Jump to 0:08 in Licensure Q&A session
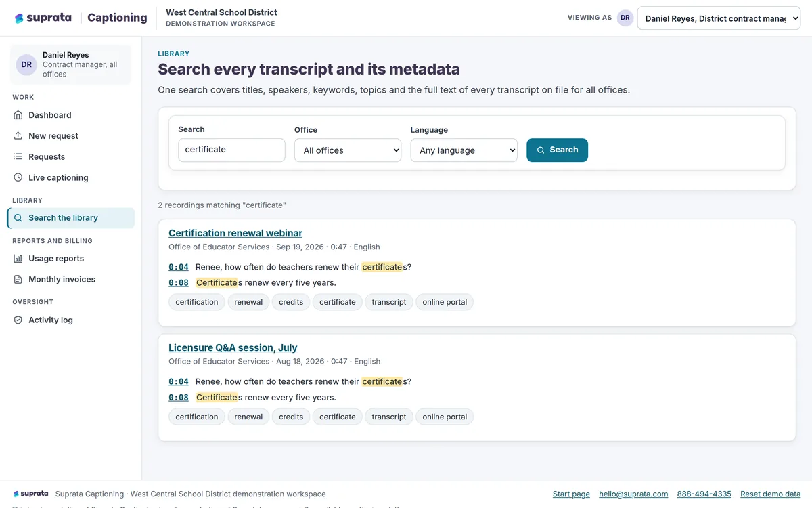The width and height of the screenshot is (812, 508). pyautogui.click(x=179, y=397)
